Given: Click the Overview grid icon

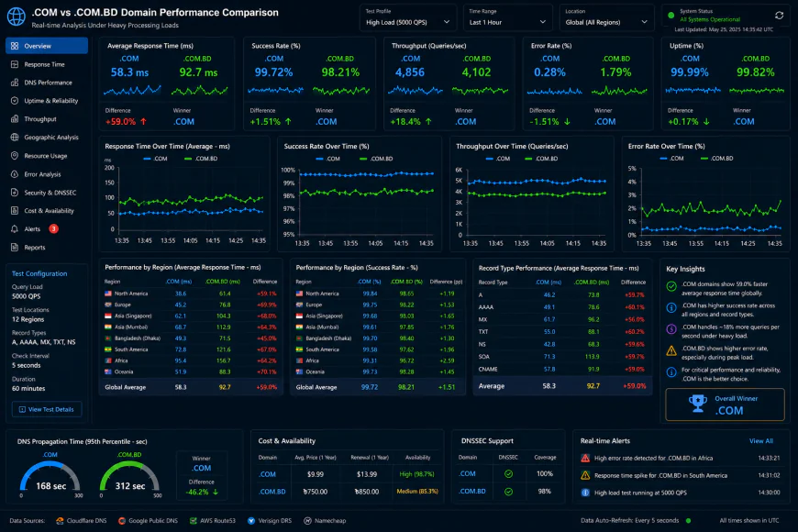Looking at the screenshot, I should point(15,46).
